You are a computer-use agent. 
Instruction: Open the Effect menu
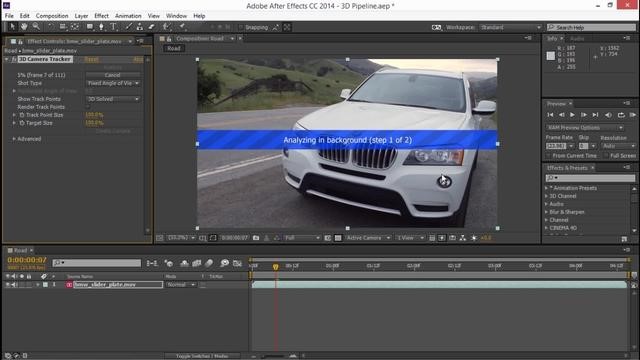click(101, 16)
